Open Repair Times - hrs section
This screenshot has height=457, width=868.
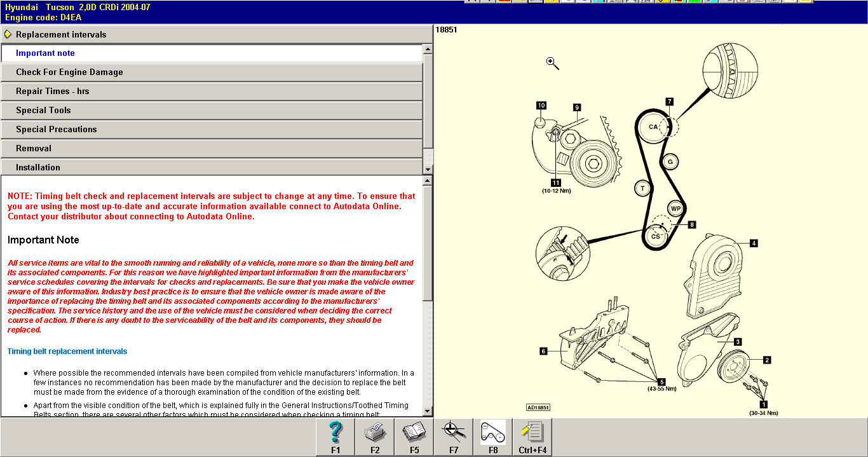(212, 92)
